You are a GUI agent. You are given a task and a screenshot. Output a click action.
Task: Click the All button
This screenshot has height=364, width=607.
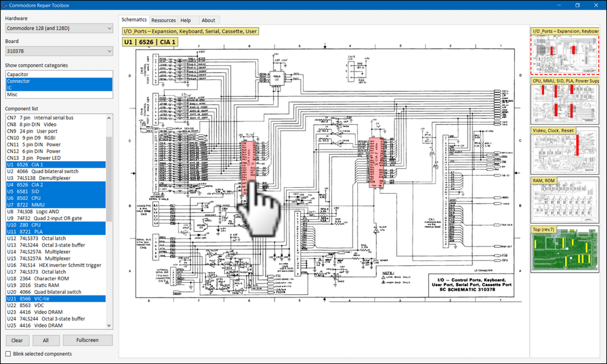[45, 340]
